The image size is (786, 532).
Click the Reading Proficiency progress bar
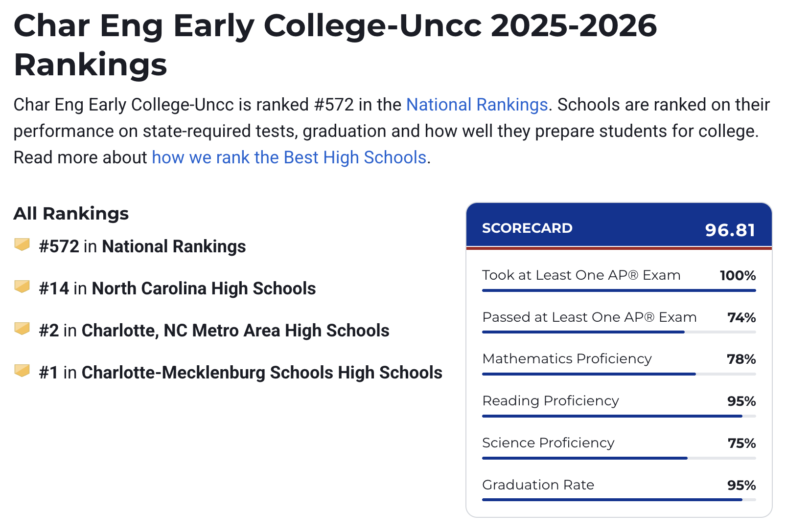click(619, 416)
